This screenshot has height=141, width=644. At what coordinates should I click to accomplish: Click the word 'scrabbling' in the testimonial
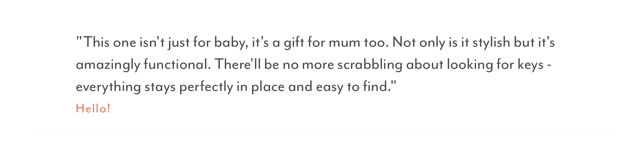(370, 65)
